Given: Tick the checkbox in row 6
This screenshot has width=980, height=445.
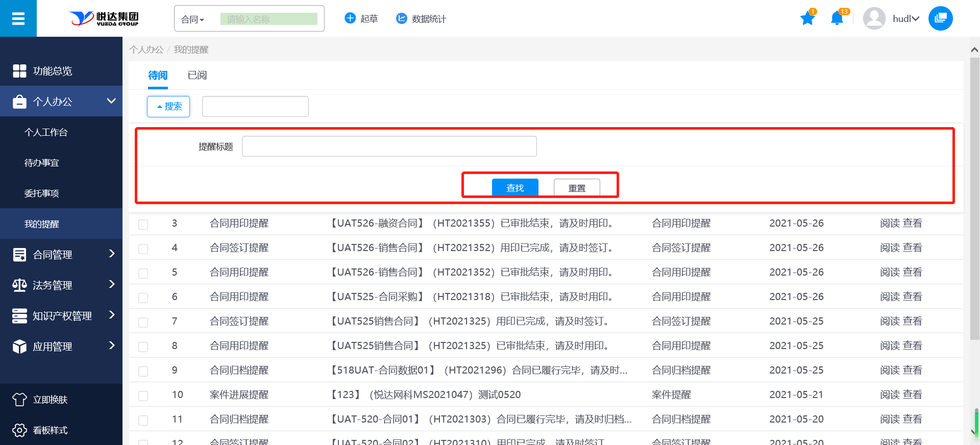Looking at the screenshot, I should pos(143,298).
